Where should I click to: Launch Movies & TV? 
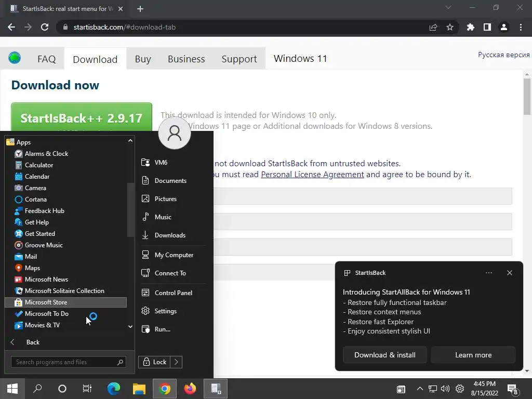coord(37,325)
